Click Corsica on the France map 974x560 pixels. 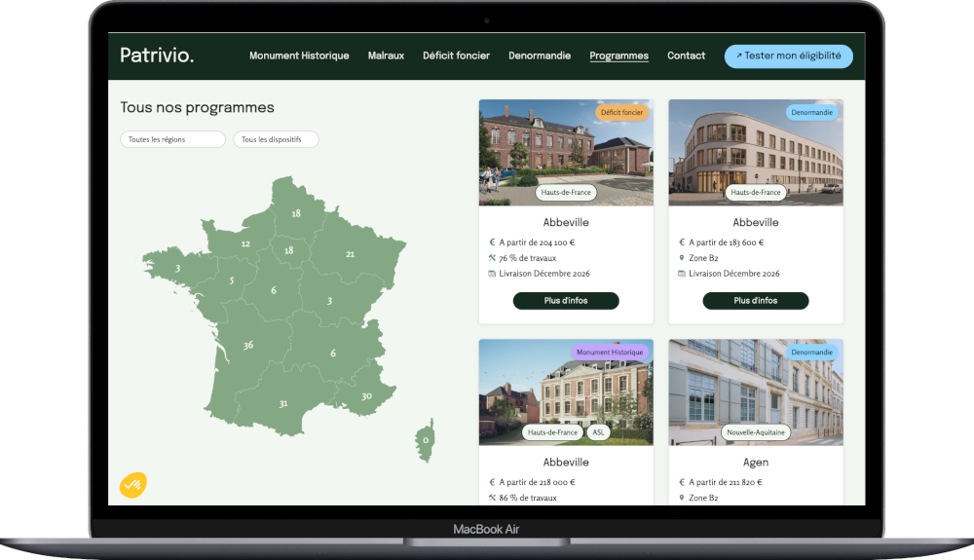(425, 440)
